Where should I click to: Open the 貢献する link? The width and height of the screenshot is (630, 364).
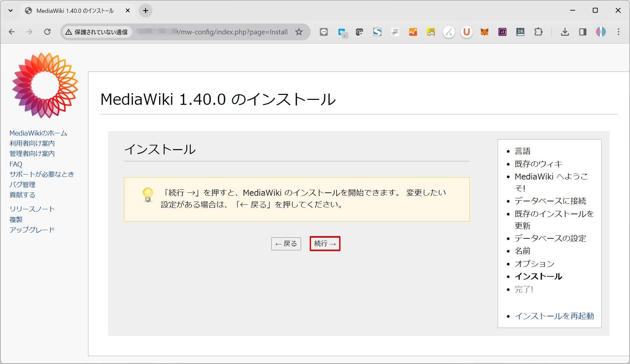22,195
